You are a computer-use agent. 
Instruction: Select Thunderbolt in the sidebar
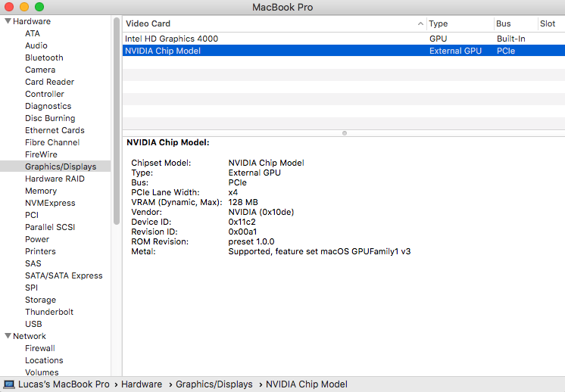click(49, 312)
